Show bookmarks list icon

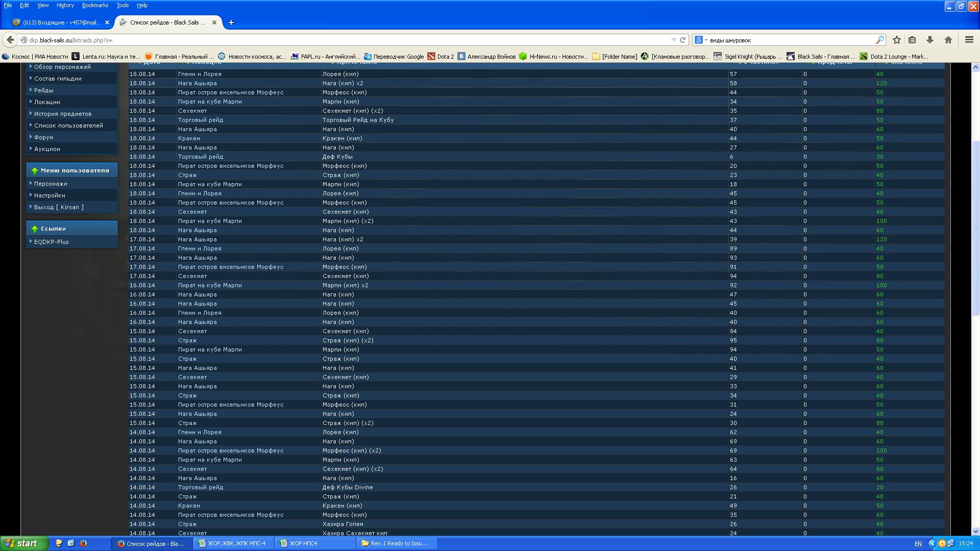coord(912,40)
